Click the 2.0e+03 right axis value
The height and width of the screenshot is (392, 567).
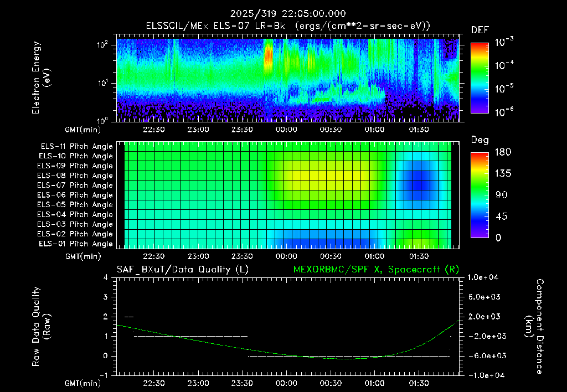tap(484, 317)
